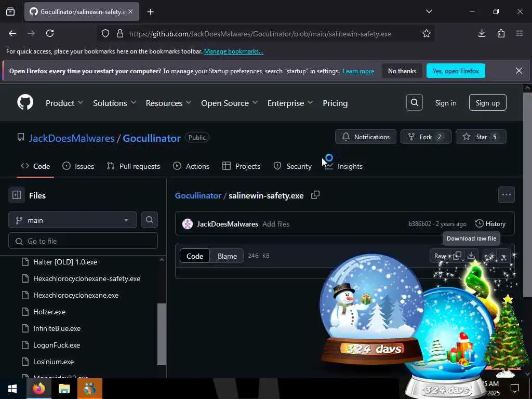This screenshot has width=532, height=399.
Task: Open the extensions puzzle icon
Action: (501, 33)
